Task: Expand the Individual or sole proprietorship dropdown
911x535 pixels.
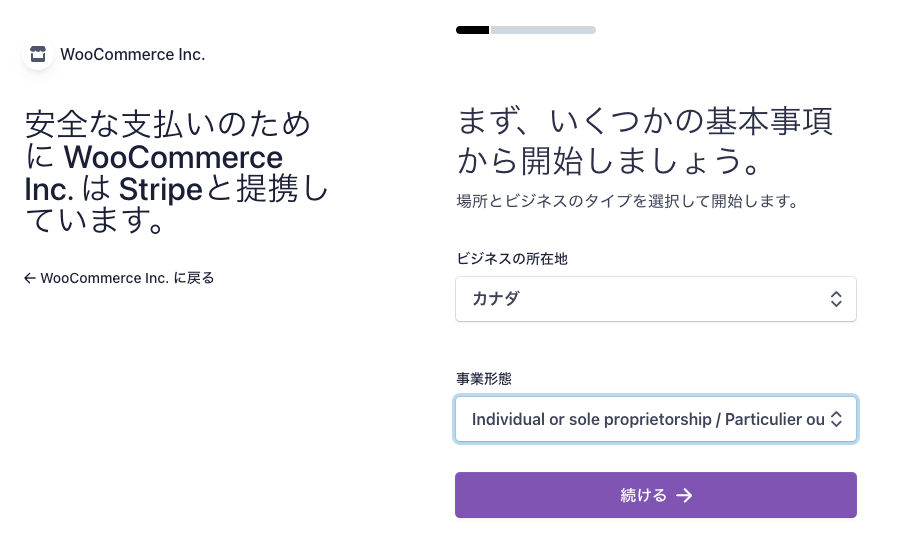Action: click(x=648, y=419)
